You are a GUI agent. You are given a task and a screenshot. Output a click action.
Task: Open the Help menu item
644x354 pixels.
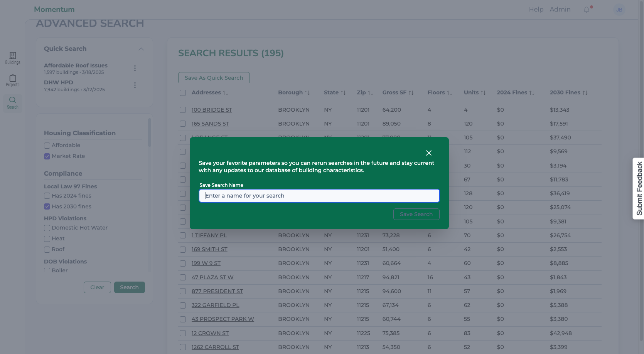tap(536, 10)
